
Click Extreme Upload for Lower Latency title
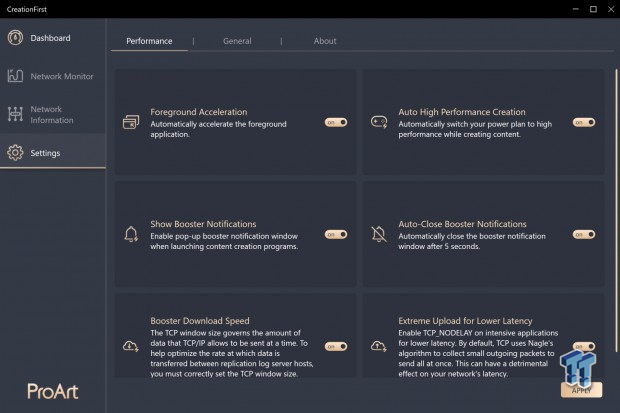pos(465,320)
